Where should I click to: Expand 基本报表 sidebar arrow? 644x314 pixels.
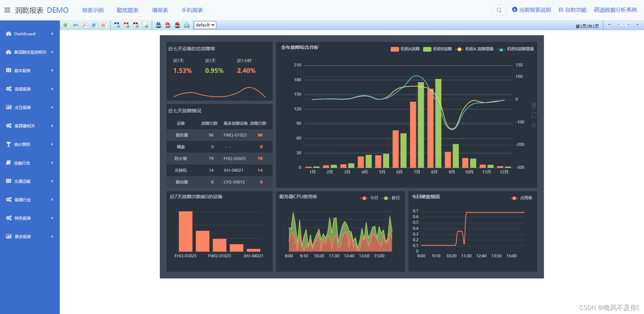click(x=52, y=71)
